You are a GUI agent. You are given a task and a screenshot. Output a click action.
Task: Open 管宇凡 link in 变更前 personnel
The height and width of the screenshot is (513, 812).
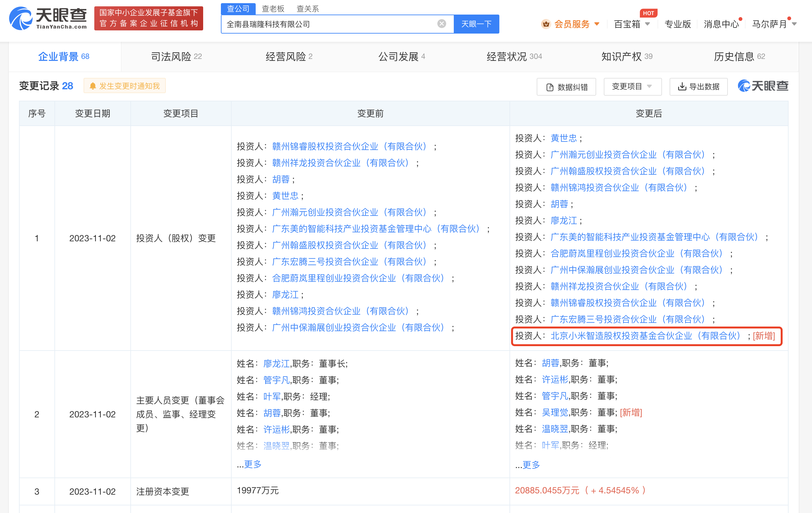pyautogui.click(x=276, y=380)
